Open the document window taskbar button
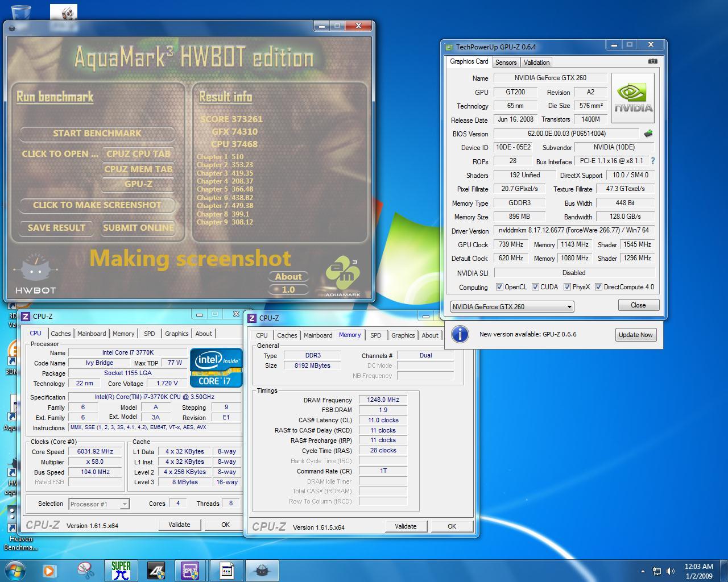Viewport: 728px width, 582px height. coord(226,570)
